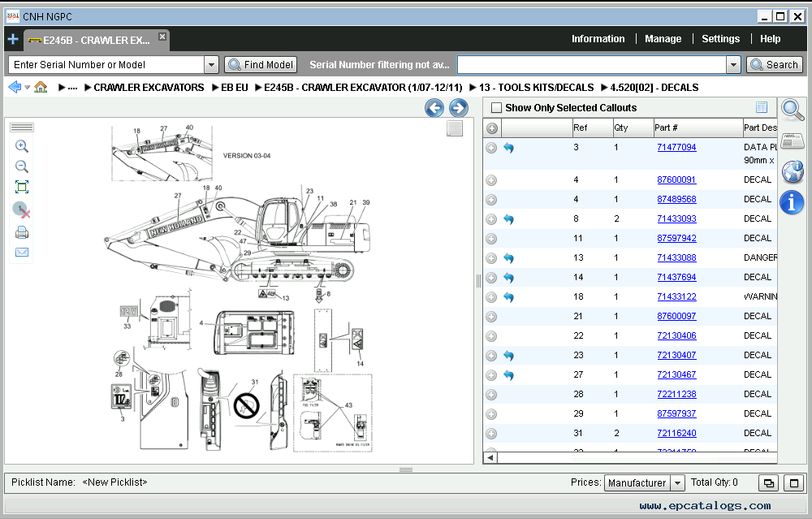812x519 pixels.
Task: Zoom in on the decals diagram
Action: pyautogui.click(x=22, y=146)
